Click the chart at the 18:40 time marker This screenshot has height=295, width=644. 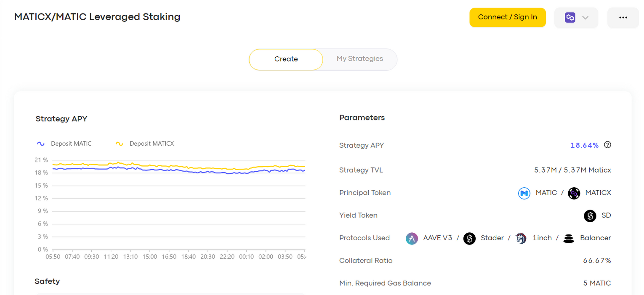[x=188, y=210]
